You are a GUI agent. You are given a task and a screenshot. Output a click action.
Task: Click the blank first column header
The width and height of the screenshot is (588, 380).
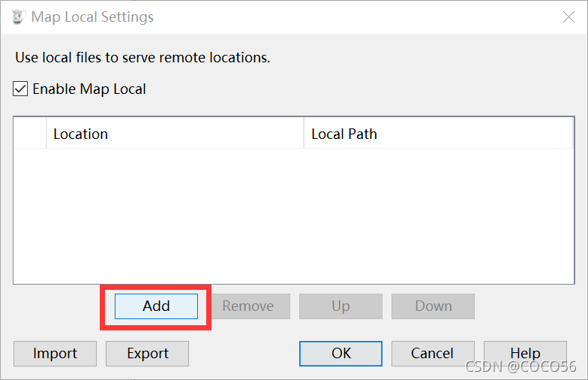pos(30,134)
